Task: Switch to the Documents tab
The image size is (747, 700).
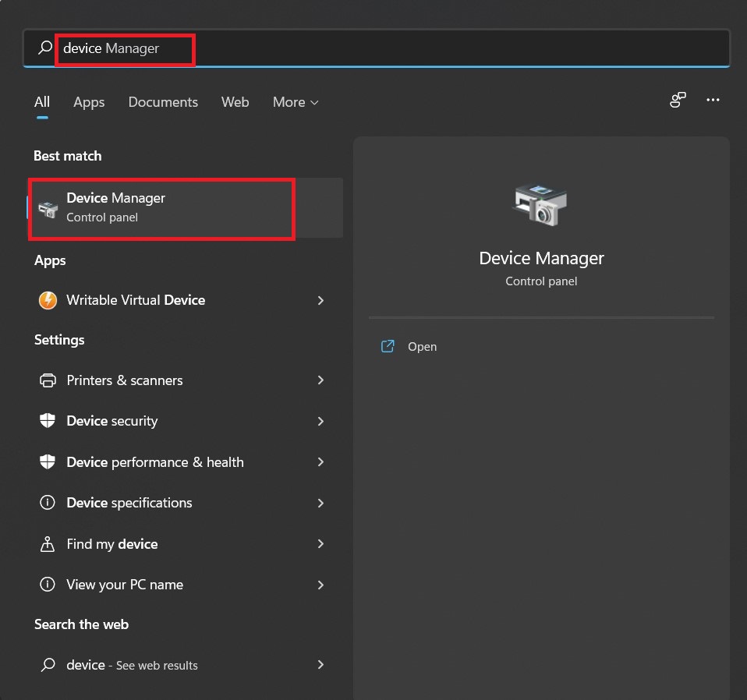Action: (162, 102)
